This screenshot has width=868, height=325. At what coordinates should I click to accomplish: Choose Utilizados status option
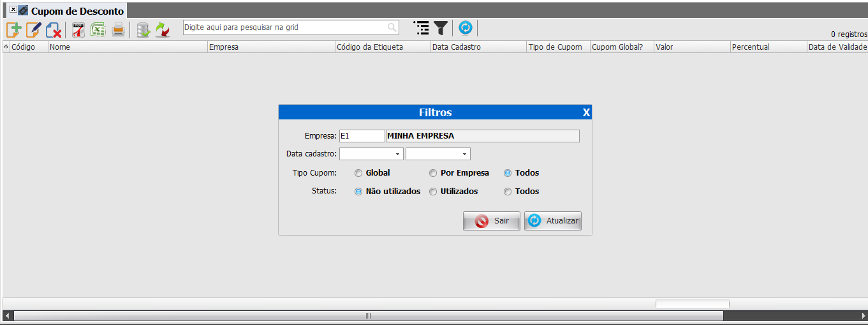(433, 192)
